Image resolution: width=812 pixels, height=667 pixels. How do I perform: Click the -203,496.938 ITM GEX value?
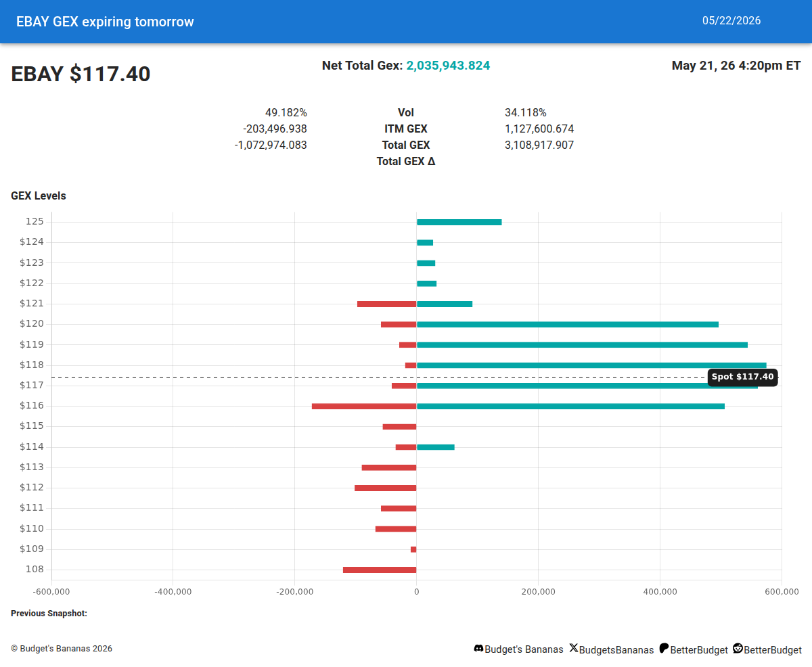click(275, 129)
